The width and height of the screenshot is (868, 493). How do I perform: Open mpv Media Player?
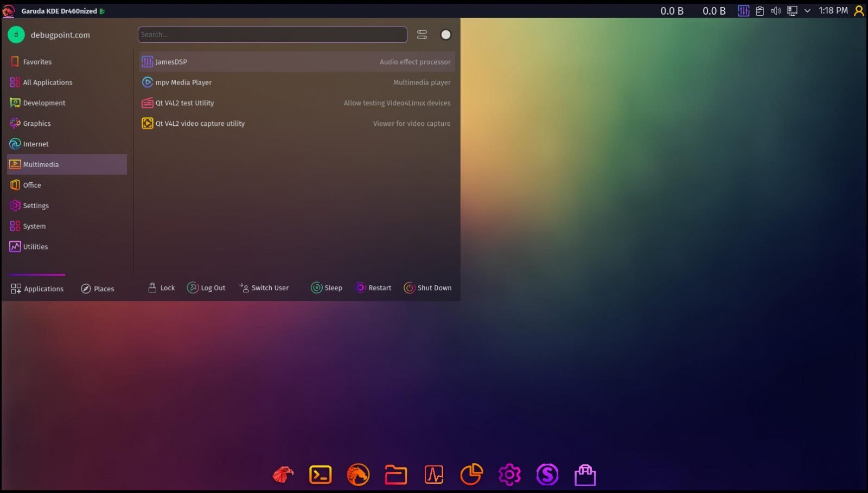(183, 82)
